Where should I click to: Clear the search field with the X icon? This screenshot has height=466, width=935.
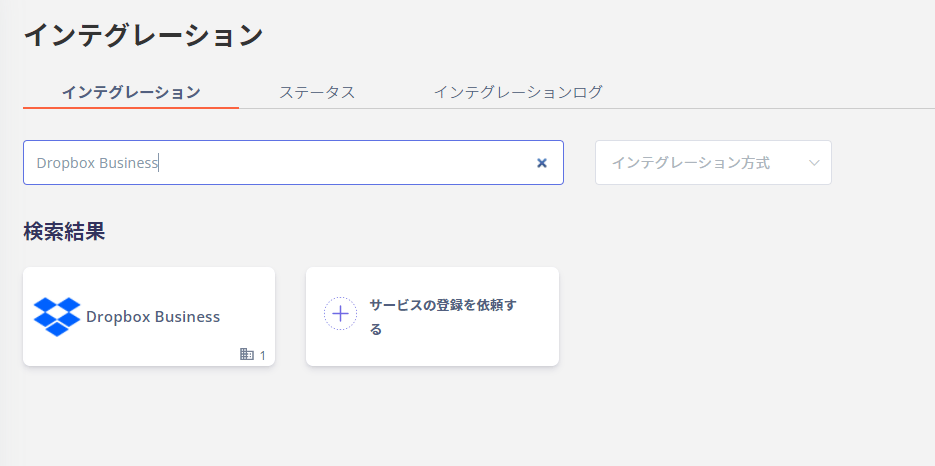541,163
